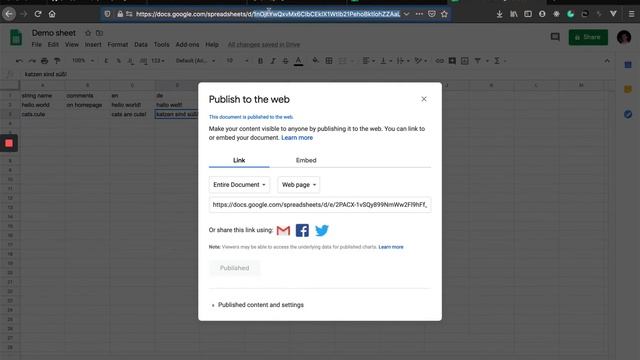Open the Sheets home icon
The height and width of the screenshot is (360, 640).
click(16, 37)
